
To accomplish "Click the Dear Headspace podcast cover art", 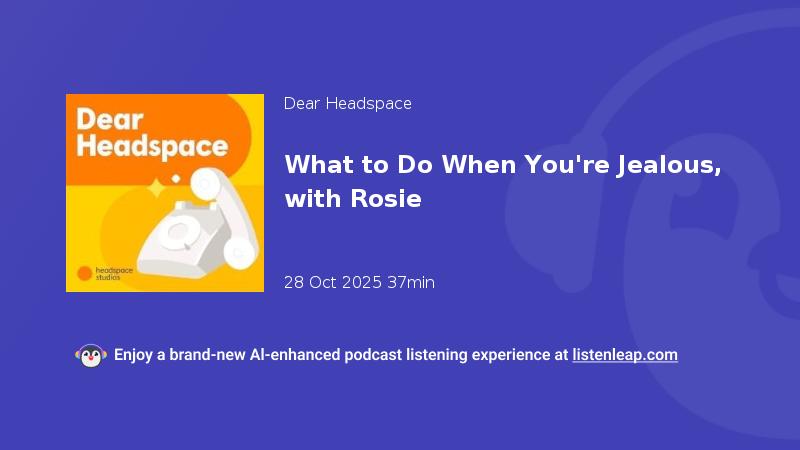I will point(165,193).
